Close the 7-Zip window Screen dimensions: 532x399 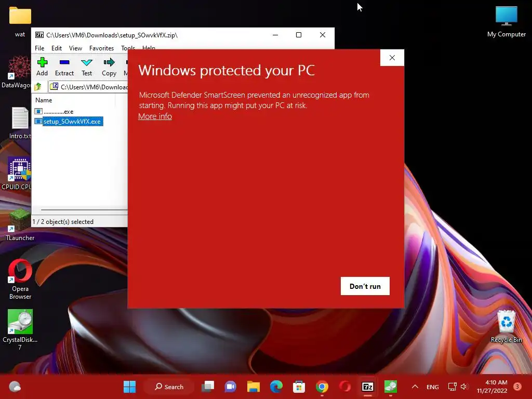[x=323, y=35]
